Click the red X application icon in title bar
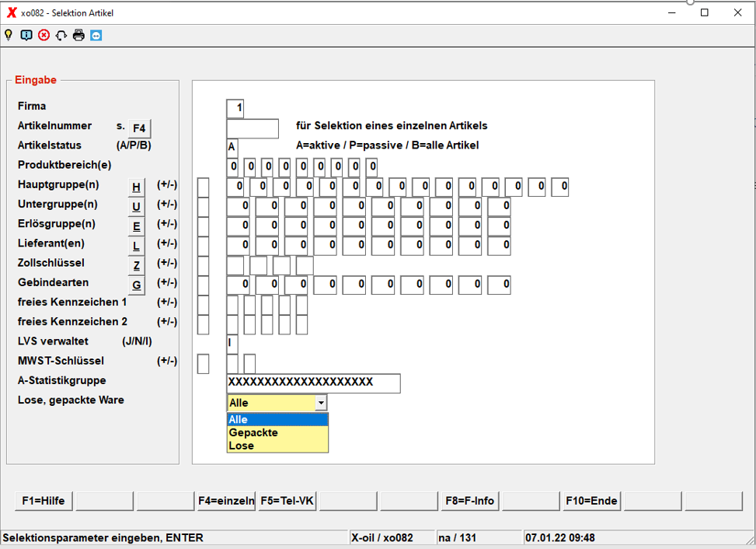The height and width of the screenshot is (549, 756). click(x=12, y=12)
